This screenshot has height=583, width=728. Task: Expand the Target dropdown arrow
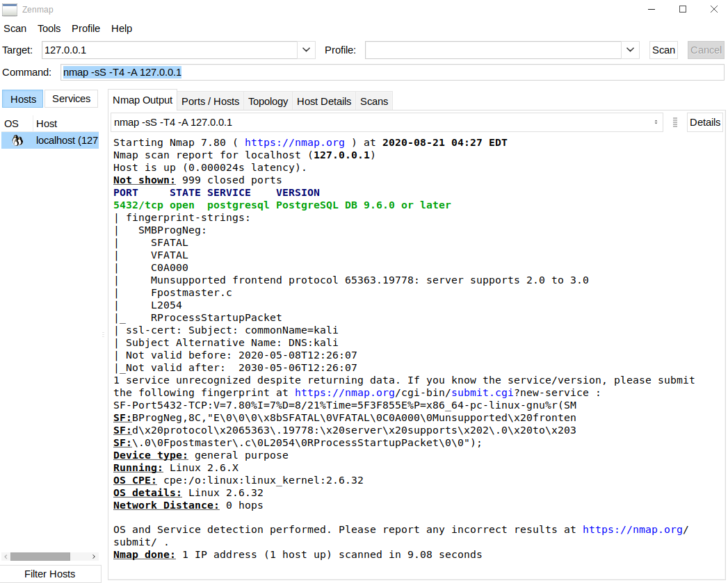pos(307,50)
